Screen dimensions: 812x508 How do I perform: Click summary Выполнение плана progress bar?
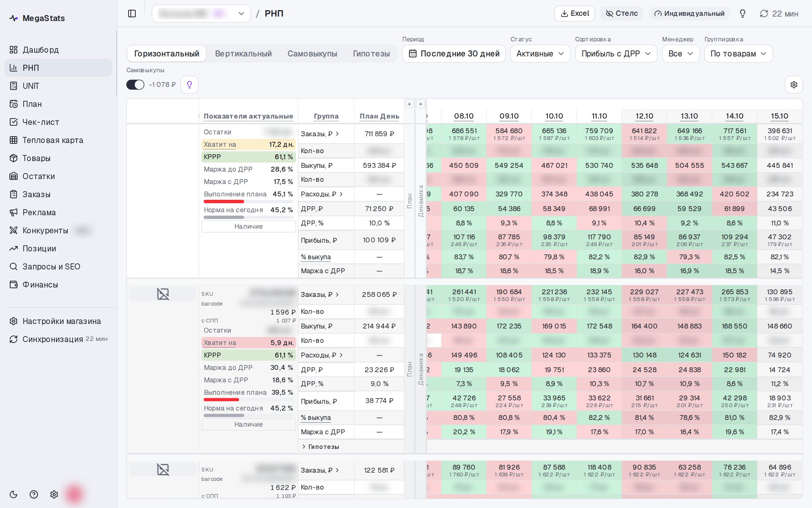[x=248, y=201]
